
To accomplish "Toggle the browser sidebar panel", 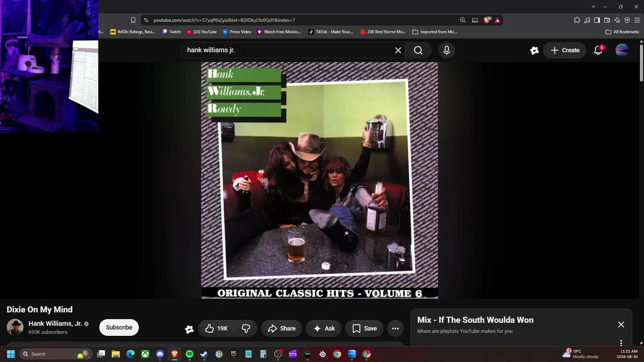I will coord(597,20).
